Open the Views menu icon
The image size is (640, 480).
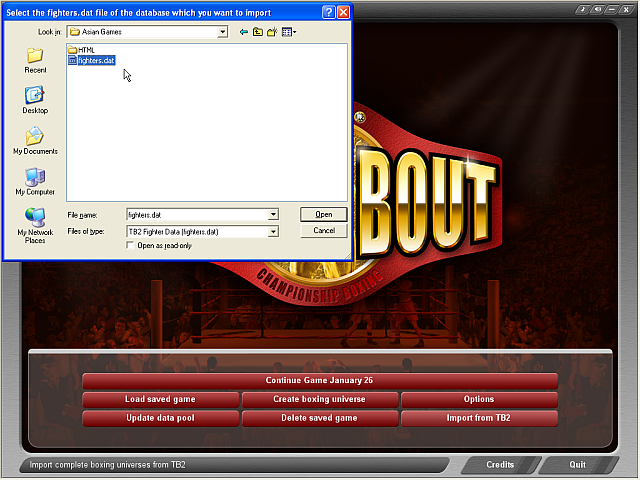tap(289, 32)
